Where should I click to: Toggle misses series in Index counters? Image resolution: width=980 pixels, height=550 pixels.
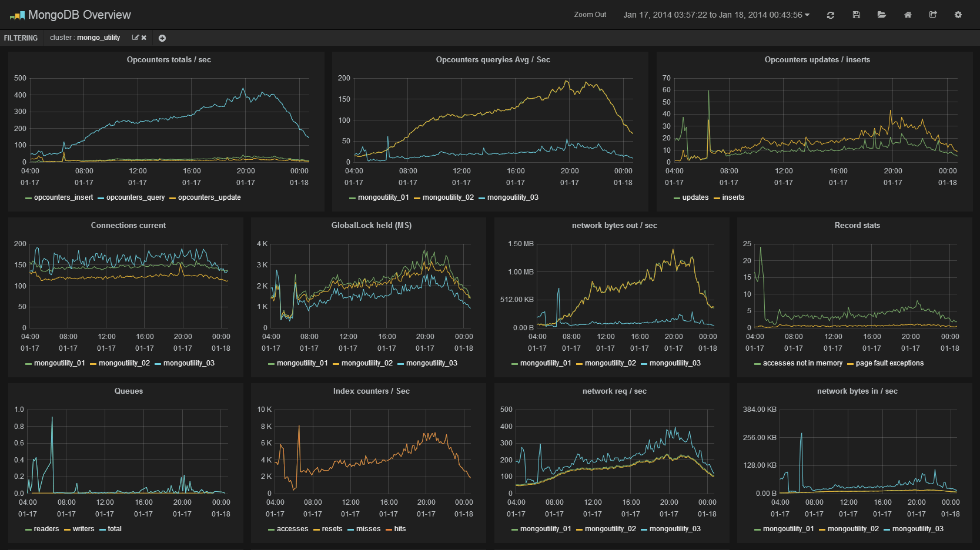pos(368,529)
